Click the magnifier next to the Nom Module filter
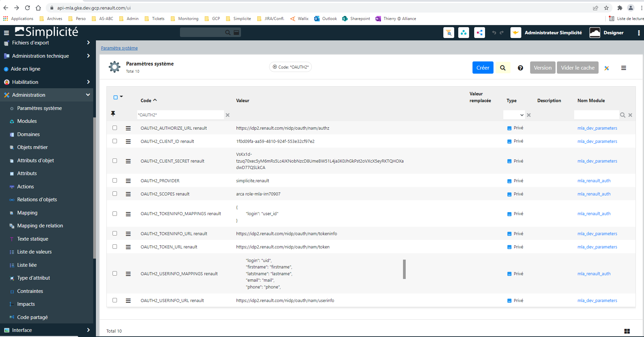 623,115
